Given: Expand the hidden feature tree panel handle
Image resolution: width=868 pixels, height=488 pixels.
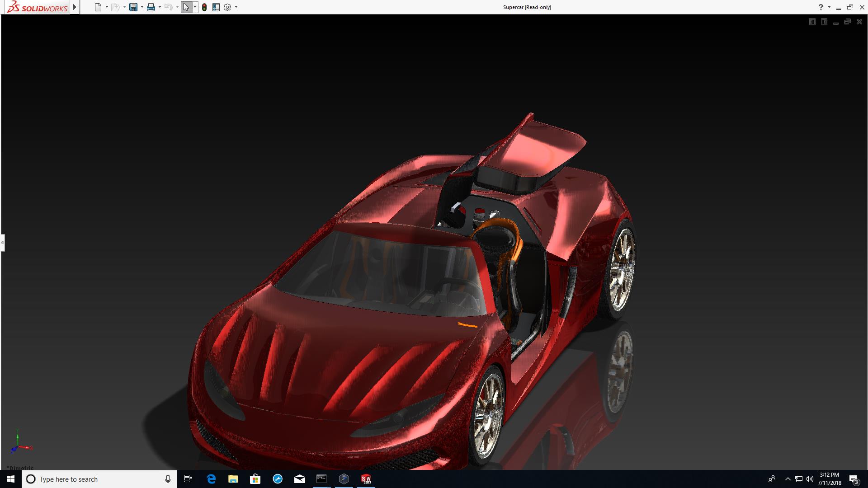Looking at the screenshot, I should pos(2,243).
